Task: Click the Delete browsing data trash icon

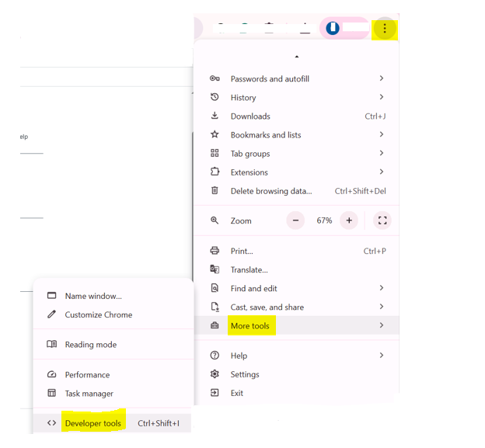Action: (x=215, y=190)
